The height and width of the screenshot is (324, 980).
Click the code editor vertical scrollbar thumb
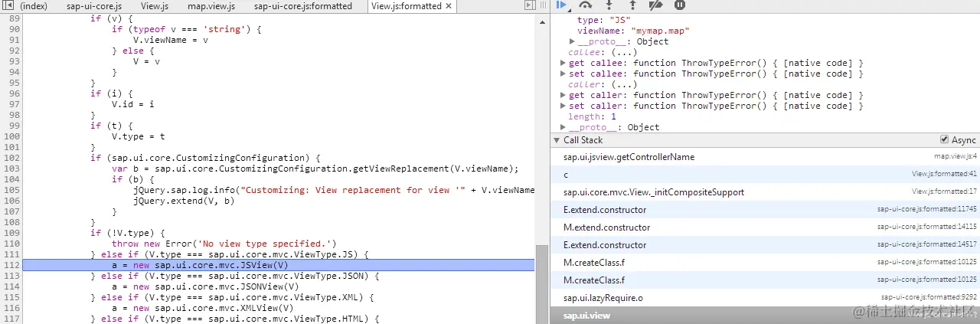(x=542, y=285)
